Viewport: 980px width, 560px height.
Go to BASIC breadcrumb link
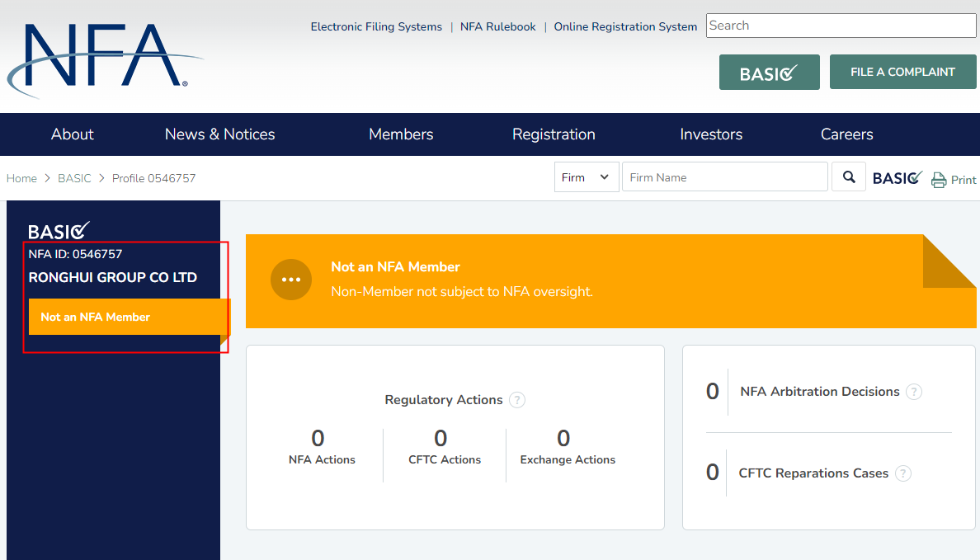[74, 178]
